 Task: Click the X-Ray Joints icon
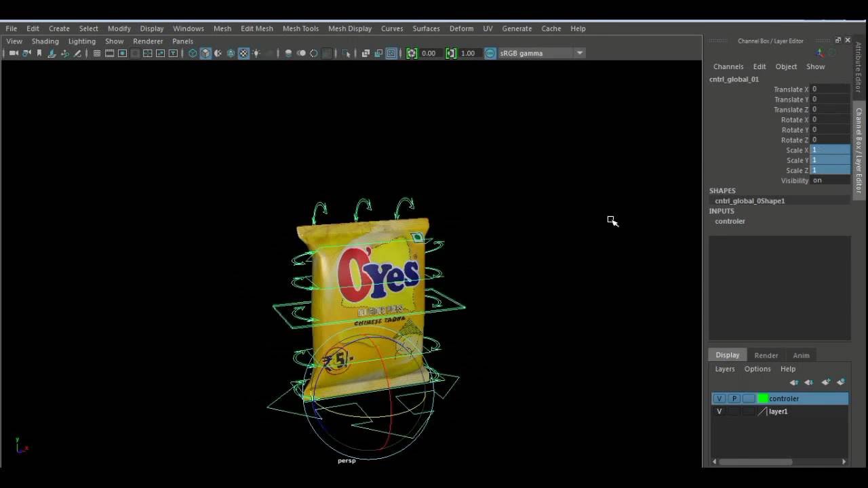pyautogui.click(x=391, y=53)
